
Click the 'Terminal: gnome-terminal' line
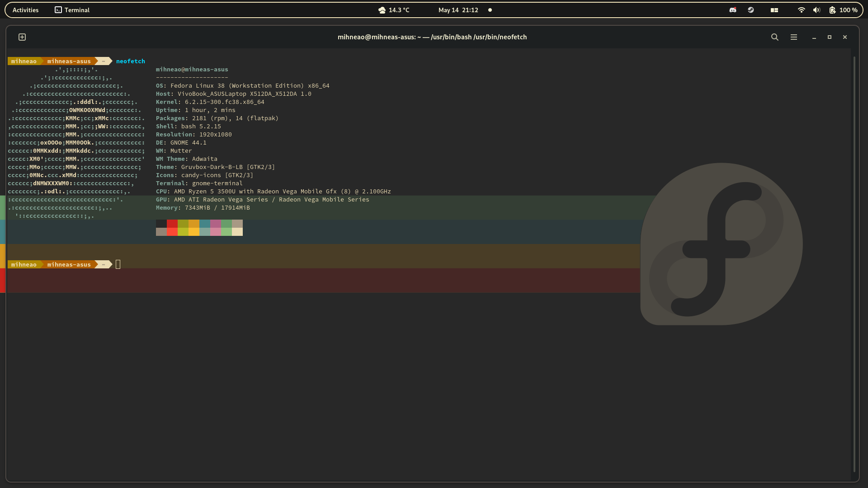click(x=199, y=183)
